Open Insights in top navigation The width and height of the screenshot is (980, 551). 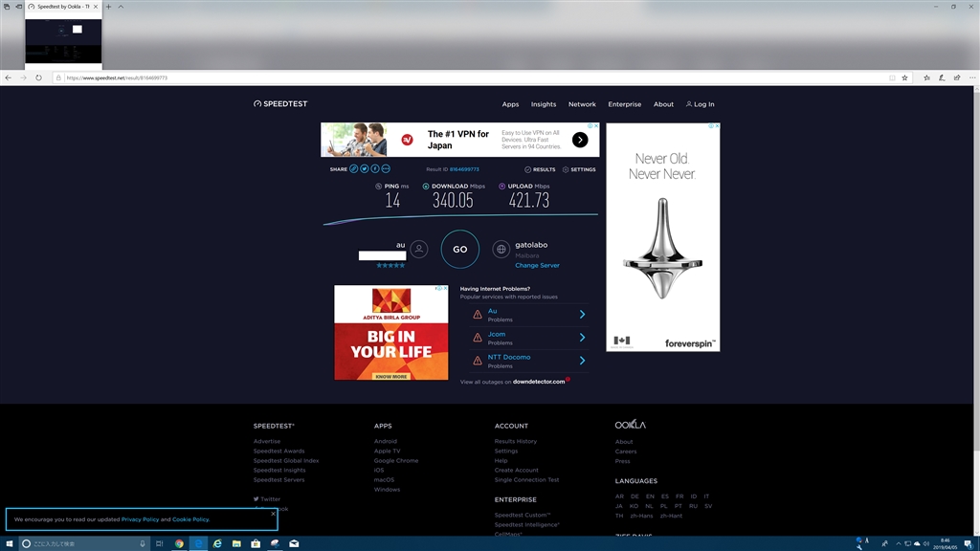[x=544, y=104]
